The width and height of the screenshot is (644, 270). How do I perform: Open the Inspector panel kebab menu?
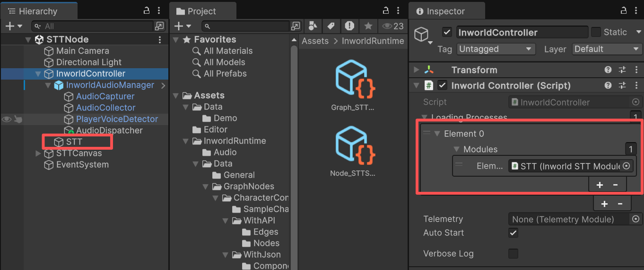point(636,10)
